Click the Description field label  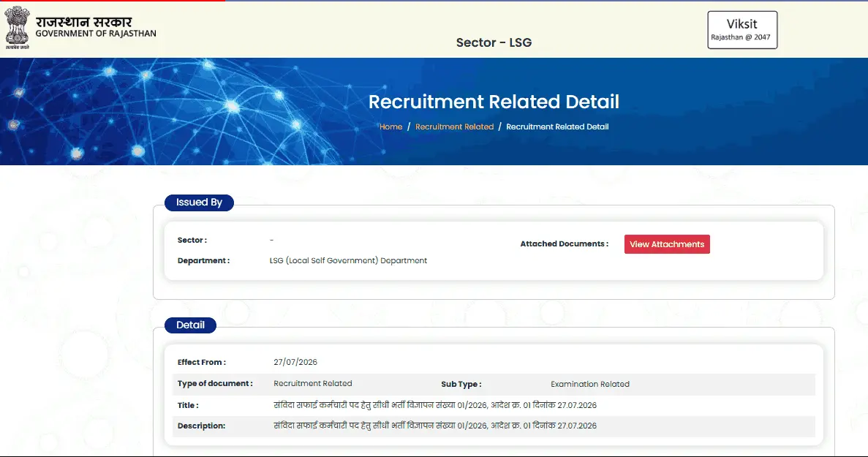pos(201,426)
